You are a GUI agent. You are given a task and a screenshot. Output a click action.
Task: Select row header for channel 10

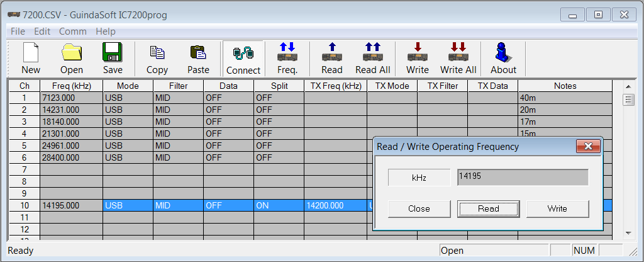25,206
